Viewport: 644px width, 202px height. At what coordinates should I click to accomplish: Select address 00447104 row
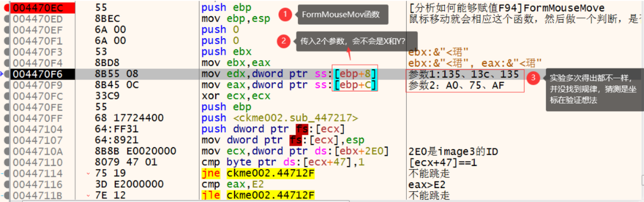coord(38,129)
